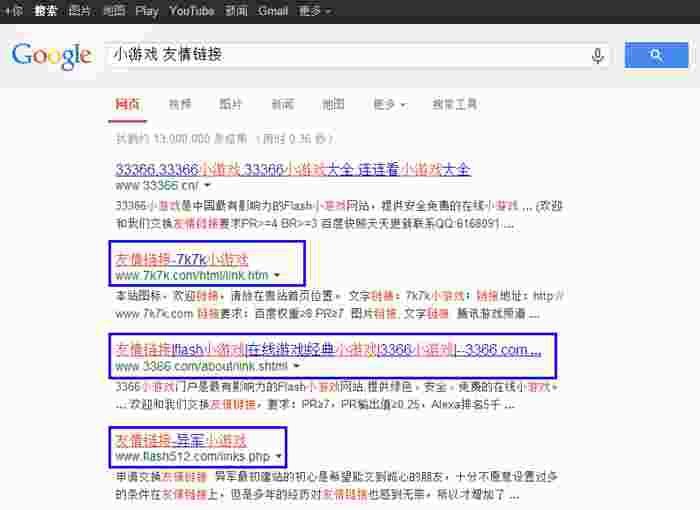Open +你 in the black top bar

click(13, 11)
